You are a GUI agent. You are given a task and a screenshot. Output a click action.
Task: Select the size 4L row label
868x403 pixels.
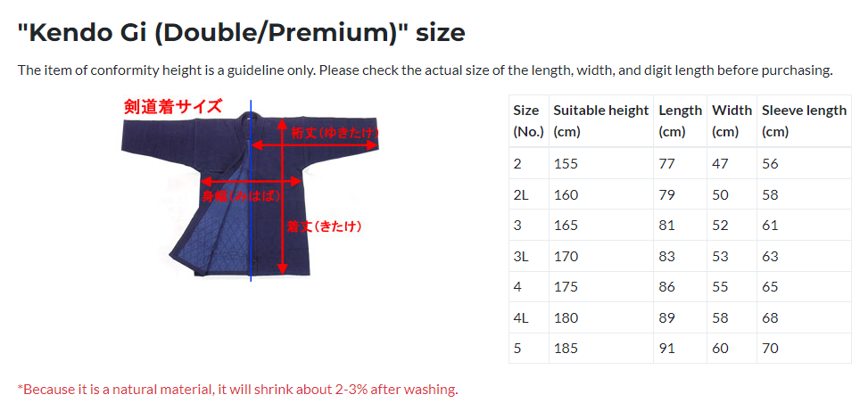coord(521,317)
